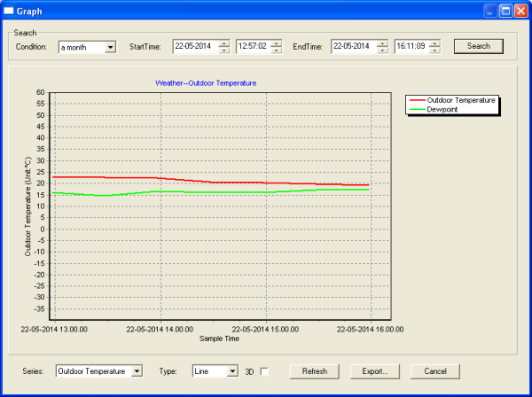Image resolution: width=532 pixels, height=397 pixels.
Task: Click the StartTime date field 22-05-2014
Action: coord(195,46)
